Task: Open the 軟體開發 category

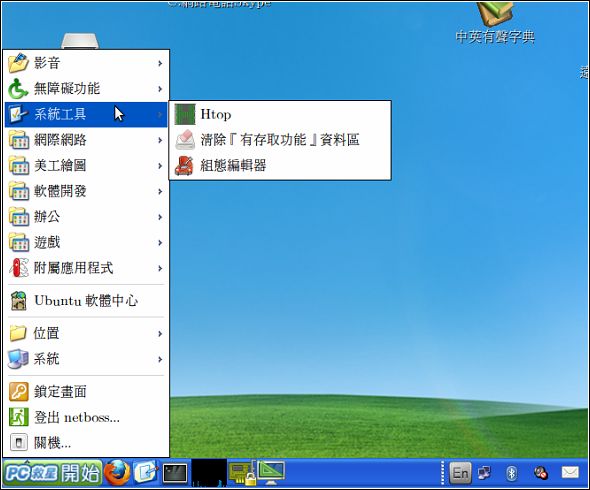Action: tap(86, 191)
